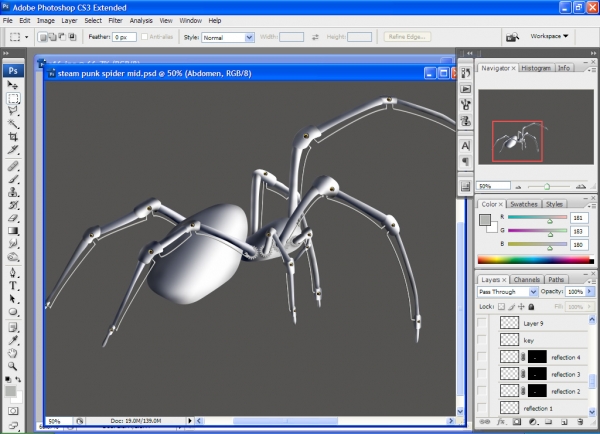Open the Workspace dropdown menu

(x=549, y=36)
